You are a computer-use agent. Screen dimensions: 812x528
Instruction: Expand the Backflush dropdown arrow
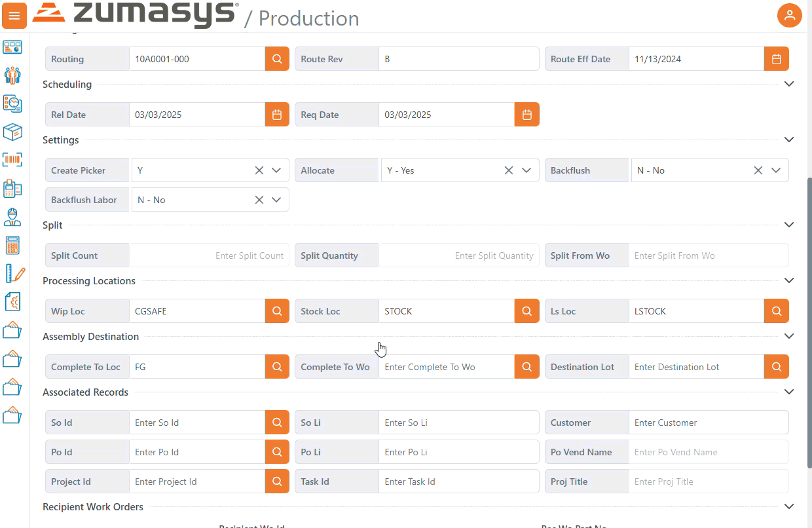coord(776,170)
